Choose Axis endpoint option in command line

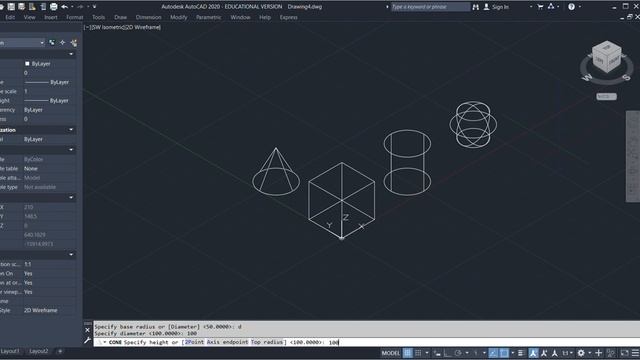(x=227, y=342)
